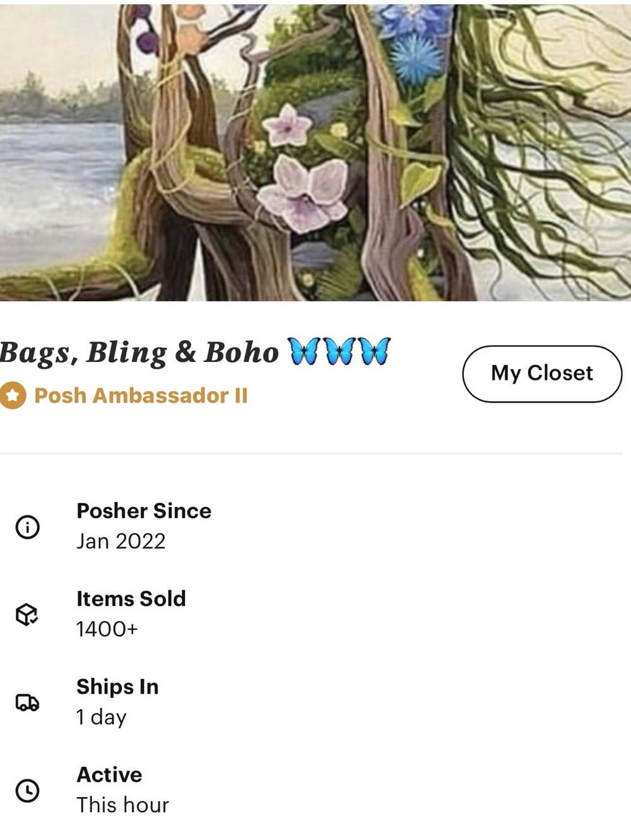Click the Items Sold package icon
Image resolution: width=631 pixels, height=840 pixels.
(27, 614)
